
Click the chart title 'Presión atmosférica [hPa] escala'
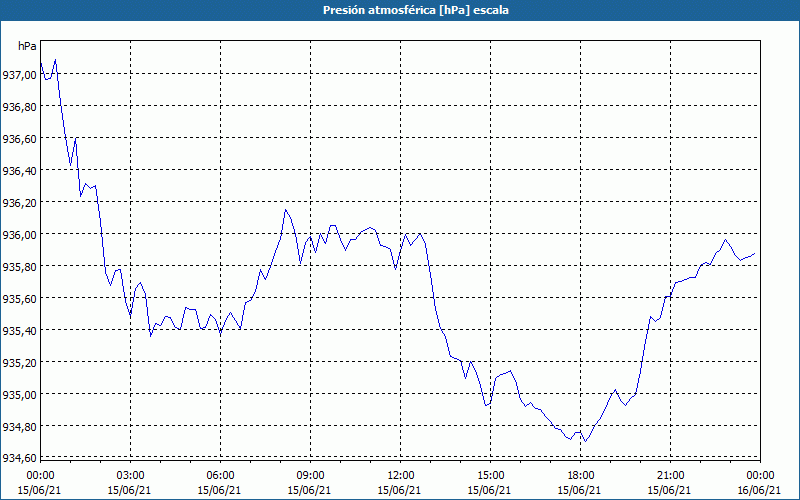coord(416,10)
